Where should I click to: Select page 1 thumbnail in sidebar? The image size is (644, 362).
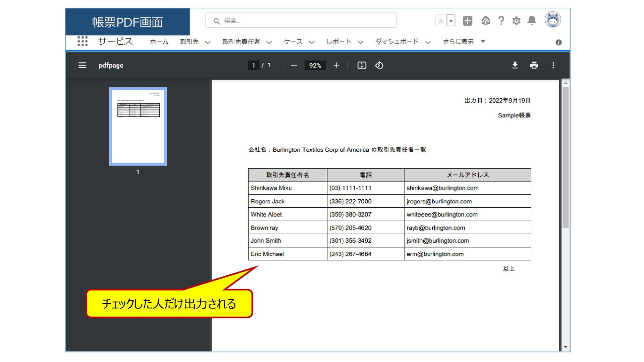(138, 126)
